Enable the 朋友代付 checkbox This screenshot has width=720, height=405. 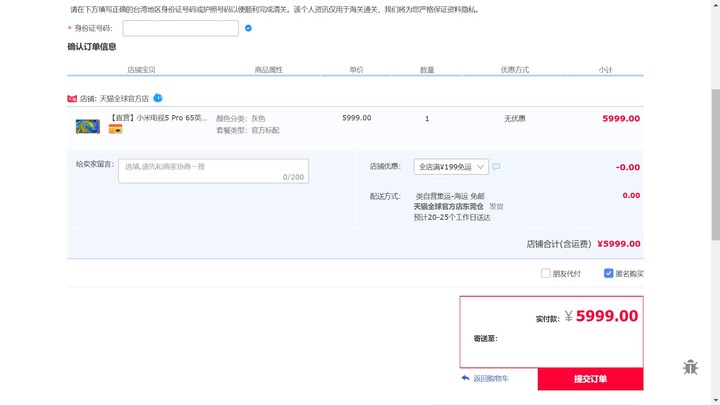pyautogui.click(x=546, y=273)
